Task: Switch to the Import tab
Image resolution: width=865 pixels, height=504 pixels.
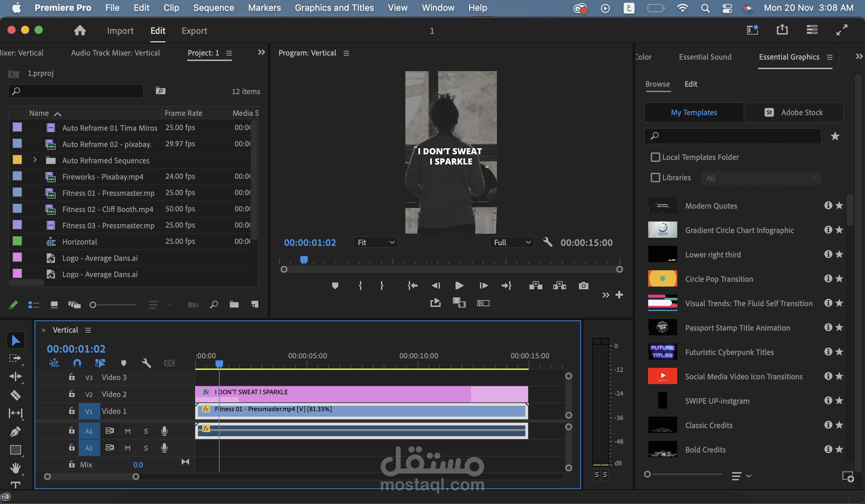Action: (x=120, y=31)
